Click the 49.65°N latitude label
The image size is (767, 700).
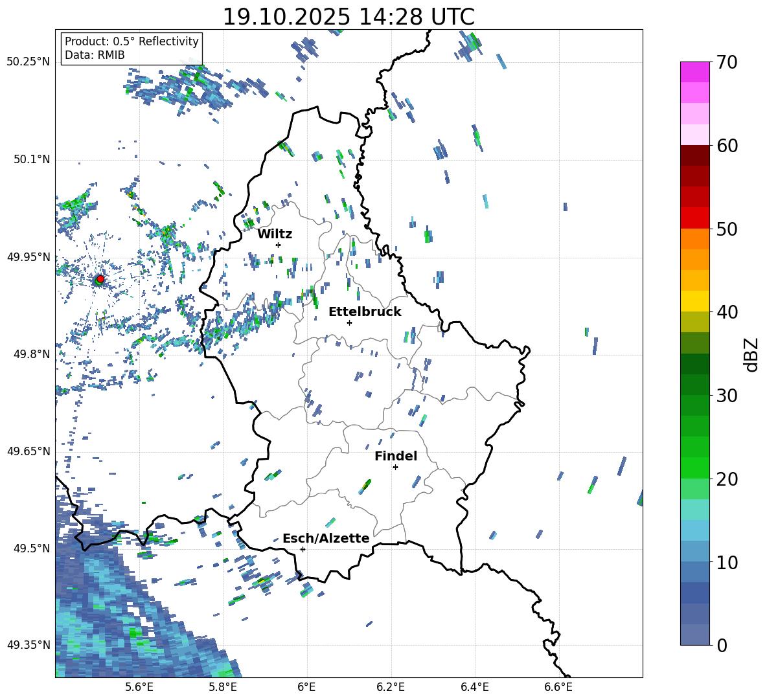click(x=29, y=451)
